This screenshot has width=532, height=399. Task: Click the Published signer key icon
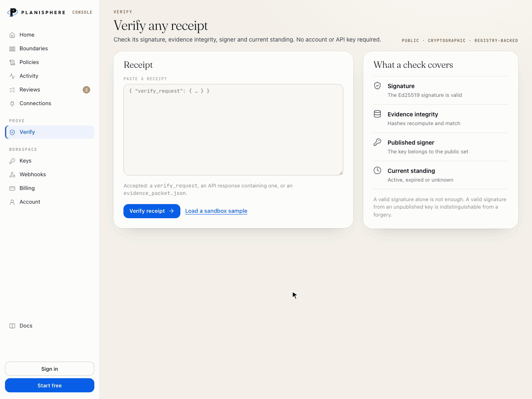[x=377, y=142]
